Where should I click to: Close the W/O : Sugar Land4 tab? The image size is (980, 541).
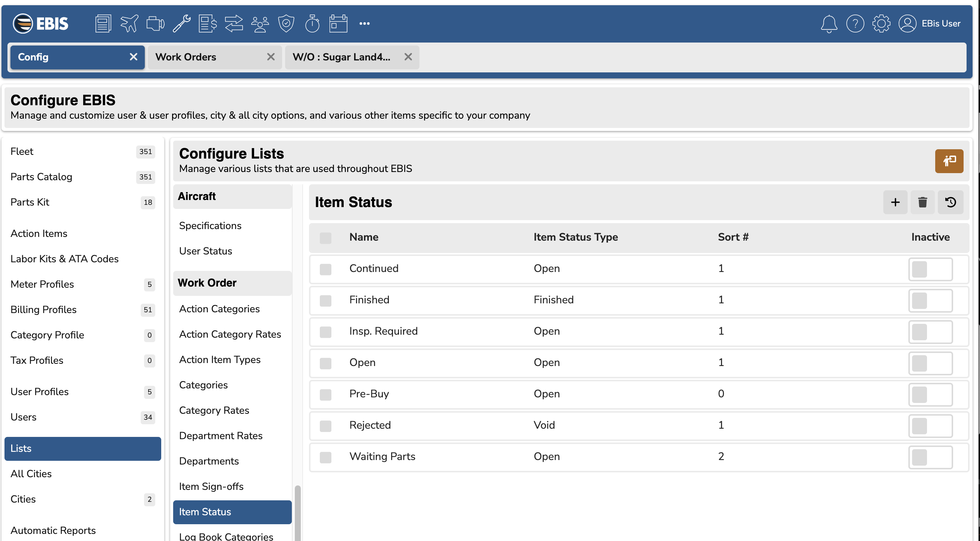(408, 57)
